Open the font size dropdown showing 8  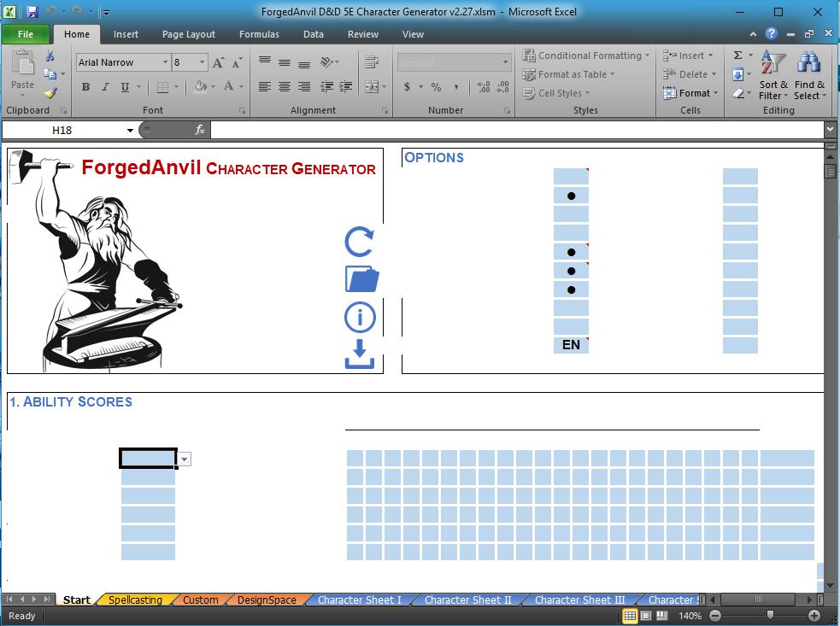pos(202,62)
